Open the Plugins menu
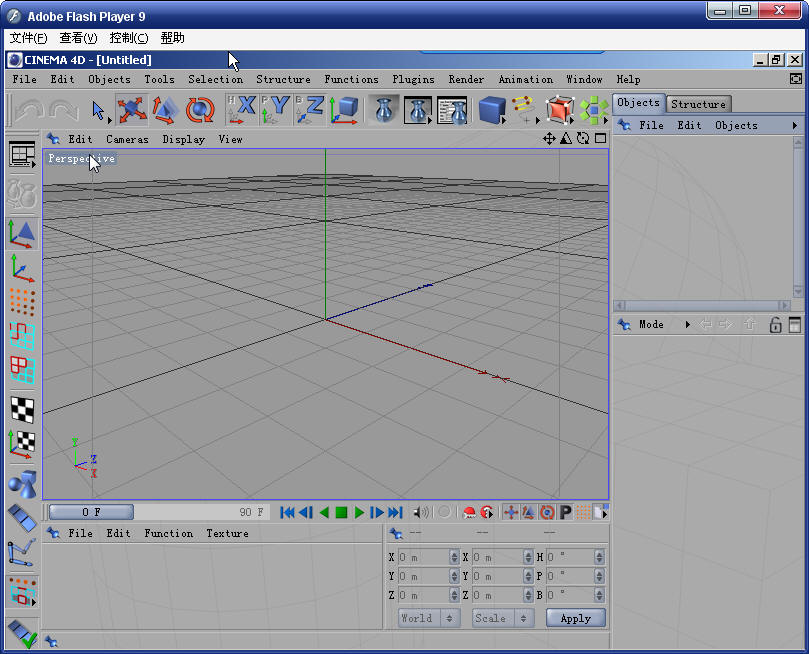 413,79
